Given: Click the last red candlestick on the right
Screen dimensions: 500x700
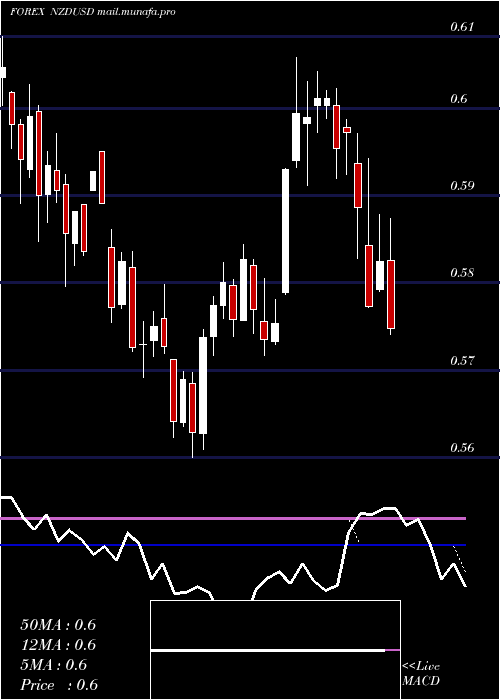Looking at the screenshot, I should click(x=391, y=295).
